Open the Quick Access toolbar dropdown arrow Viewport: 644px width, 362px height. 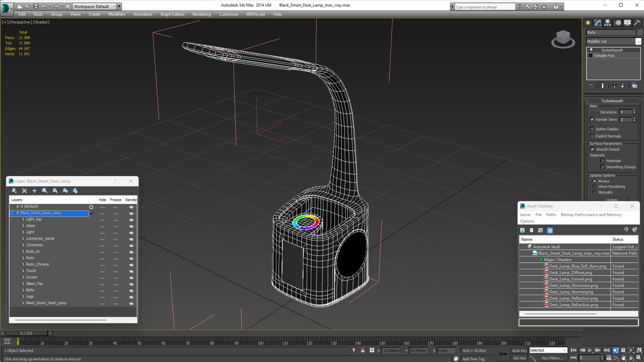click(119, 6)
